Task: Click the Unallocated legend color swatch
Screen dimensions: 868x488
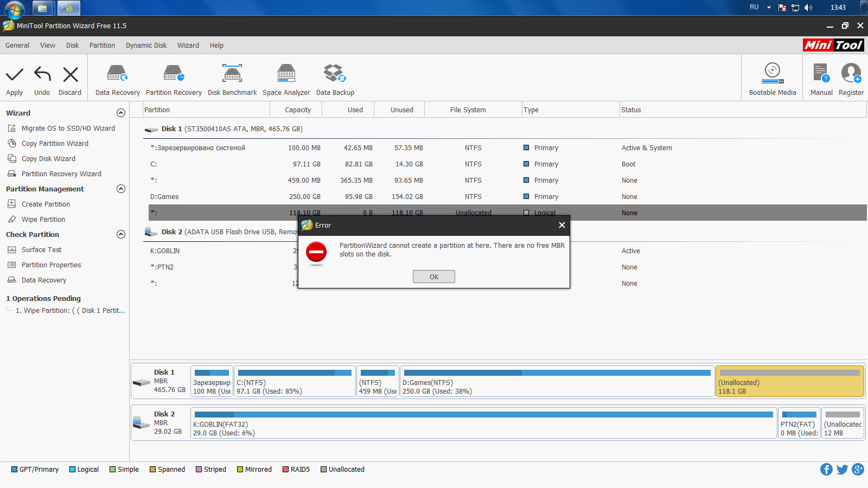Action: click(x=323, y=470)
